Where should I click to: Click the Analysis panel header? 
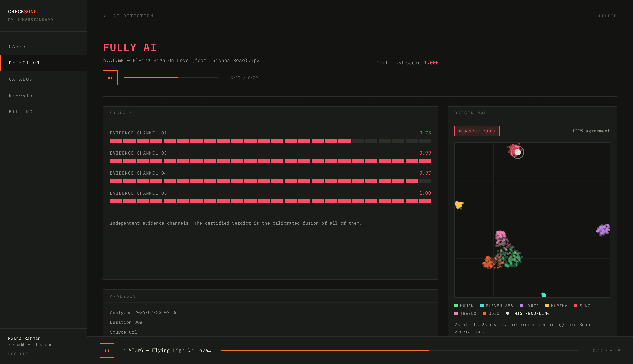coord(270,296)
